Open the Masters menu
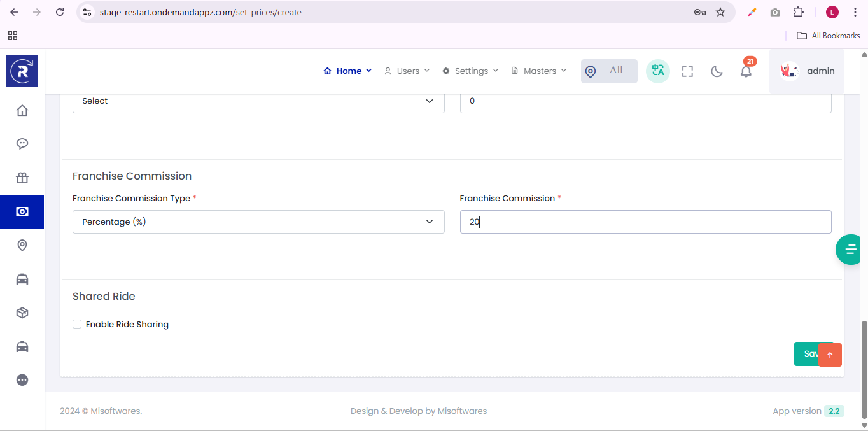This screenshot has width=868, height=431. pyautogui.click(x=539, y=71)
